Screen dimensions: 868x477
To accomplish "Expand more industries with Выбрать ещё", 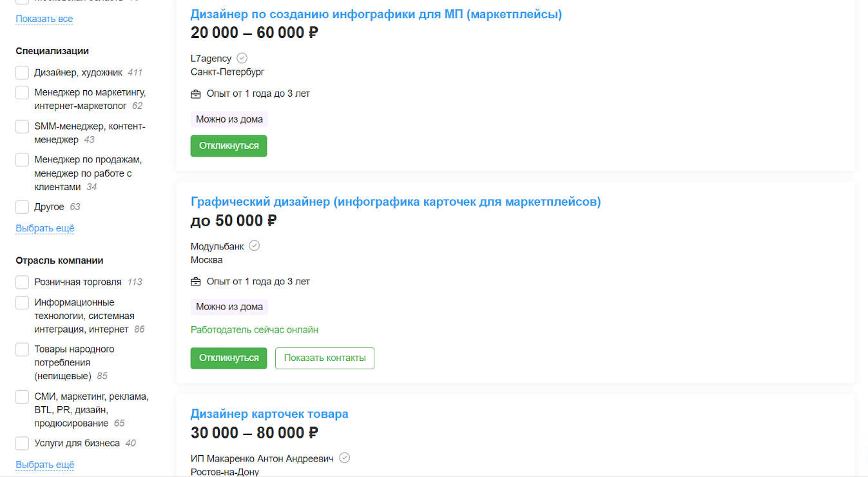I will (x=45, y=464).
